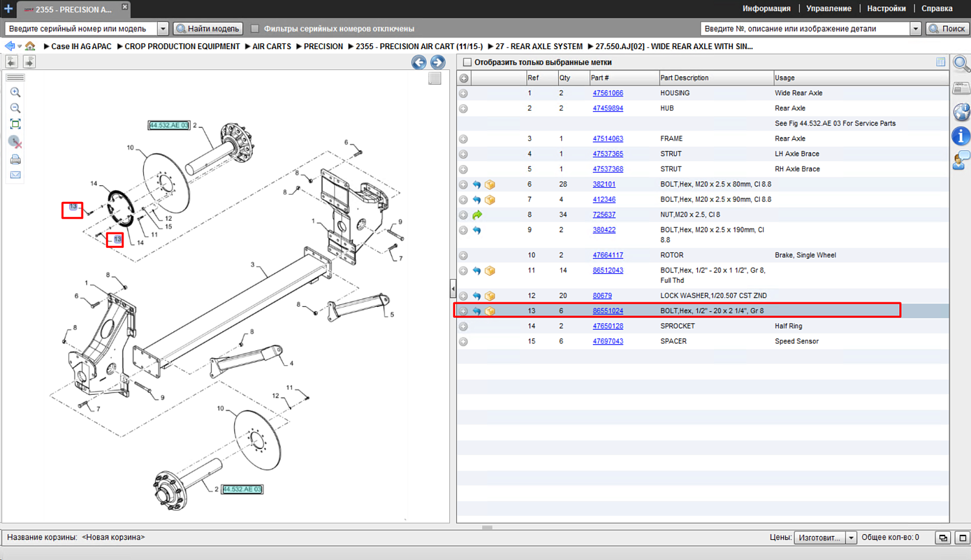
Task: Add ROTOR row with its plus icon
Action: coord(463,256)
